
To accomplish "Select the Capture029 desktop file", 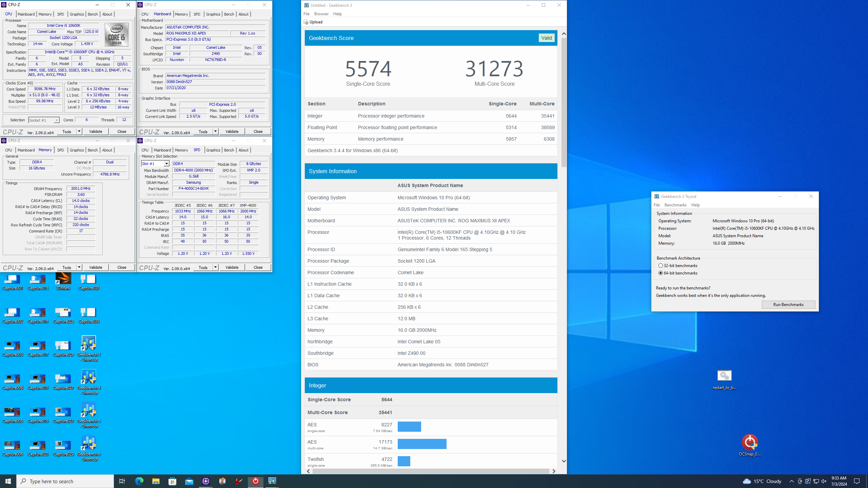I will tap(63, 448).
